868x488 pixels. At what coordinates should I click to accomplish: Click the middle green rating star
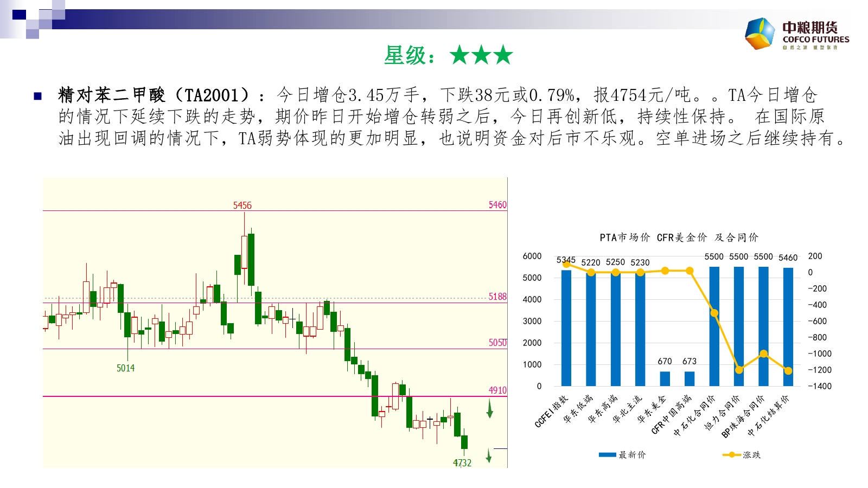pyautogui.click(x=481, y=55)
